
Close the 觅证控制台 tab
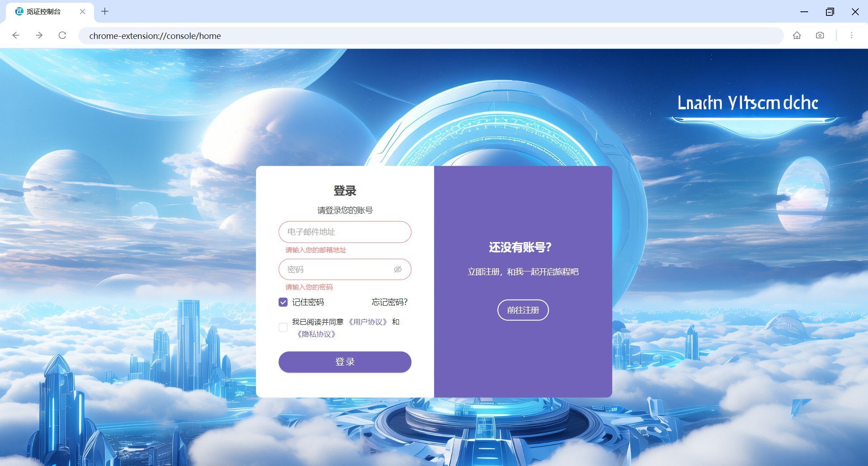pyautogui.click(x=82, y=12)
